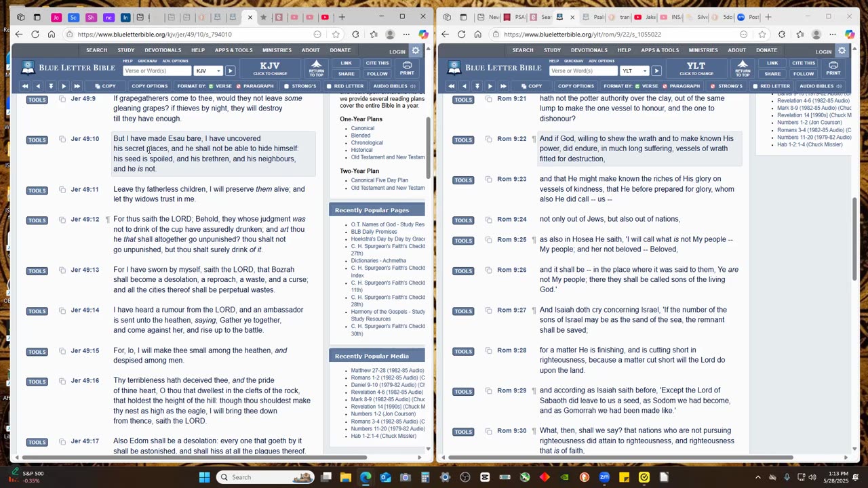Open Tools for Jer 49:12
This screenshot has width=868, height=488.
pos(37,220)
